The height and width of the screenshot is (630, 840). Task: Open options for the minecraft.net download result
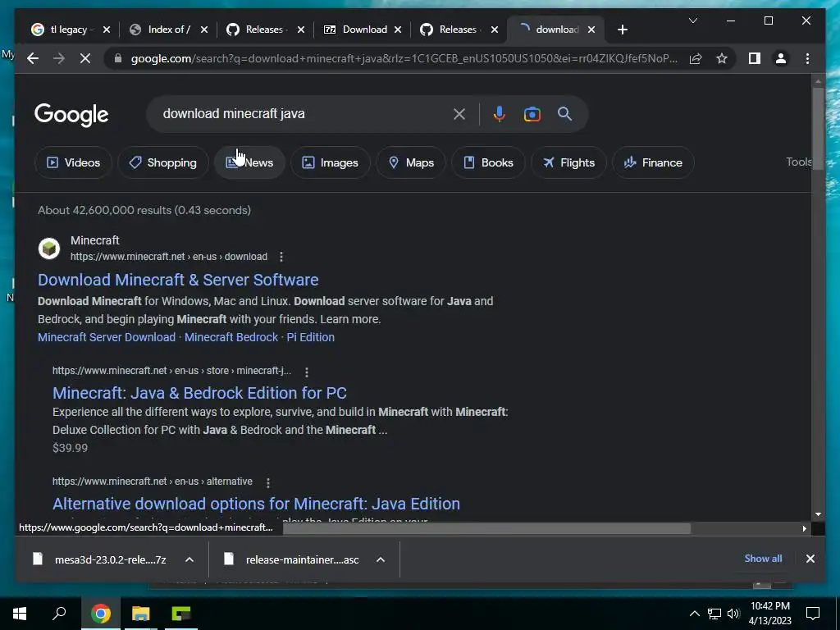tap(281, 257)
